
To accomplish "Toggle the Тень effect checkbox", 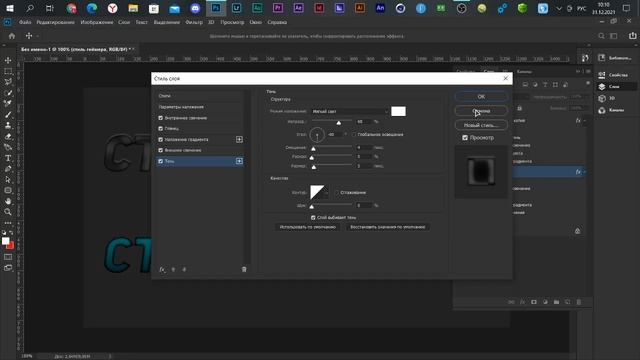I will point(160,161).
